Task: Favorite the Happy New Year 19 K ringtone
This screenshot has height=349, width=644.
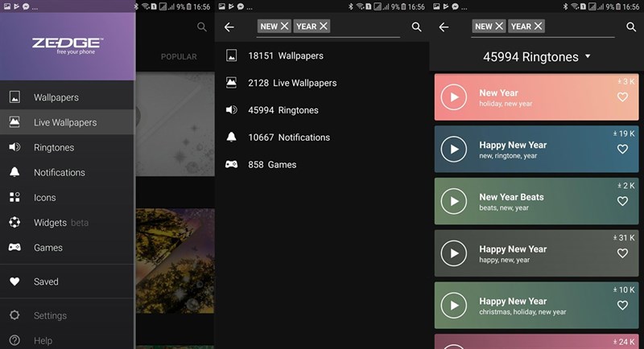Action: click(622, 149)
